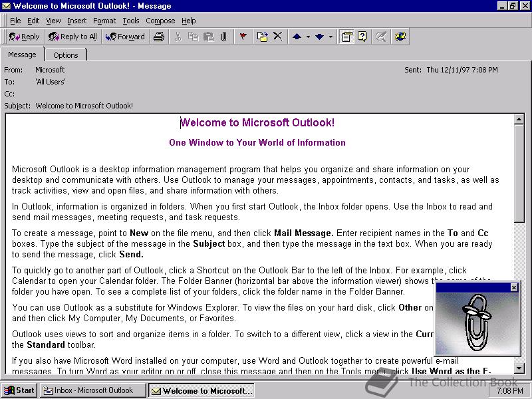Click Welcome to Microsoft taskbar button

click(201, 390)
